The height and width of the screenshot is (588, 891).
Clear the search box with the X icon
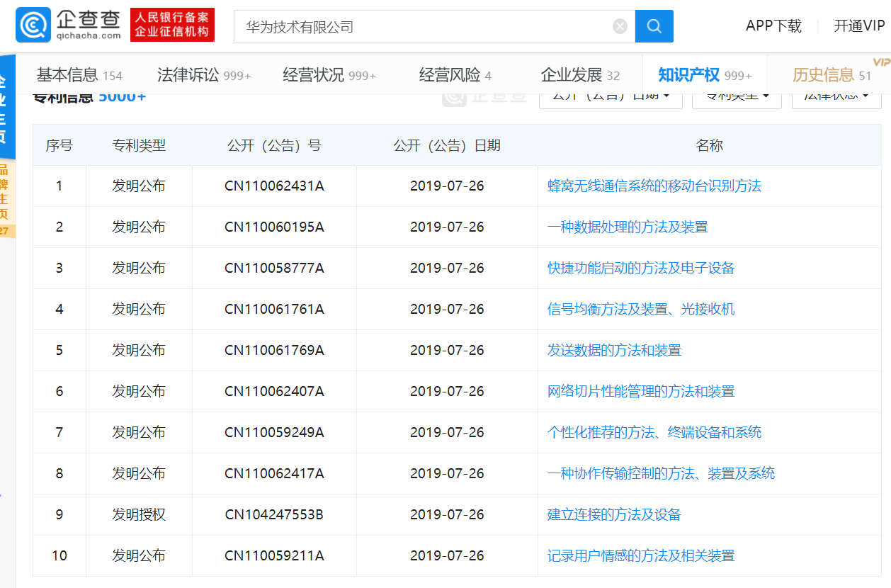tap(620, 26)
